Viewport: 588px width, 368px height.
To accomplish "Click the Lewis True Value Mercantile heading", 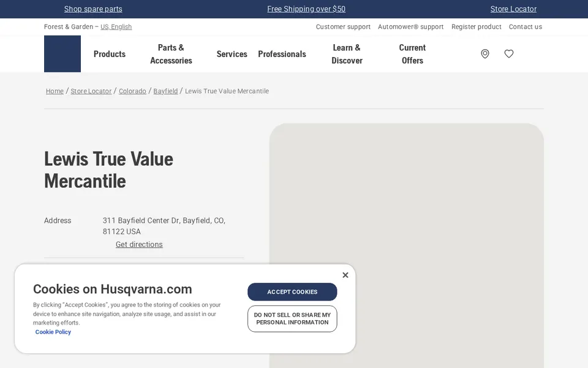I will [109, 170].
